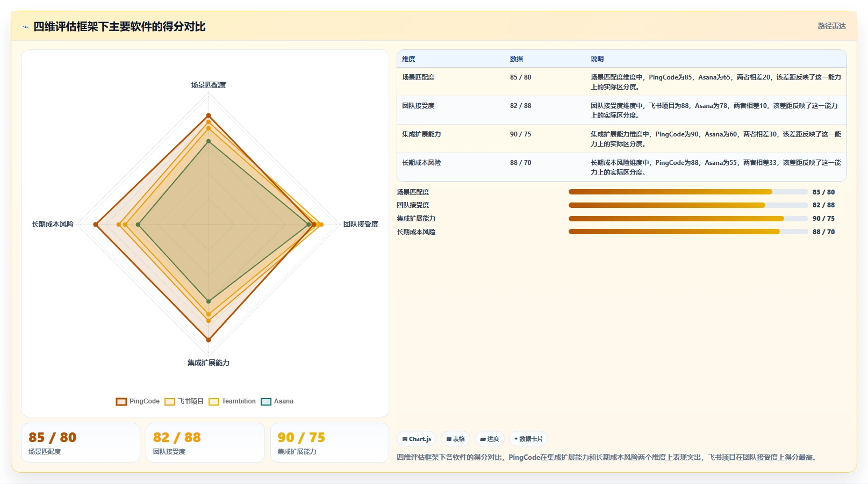Click the 90 / 75 value in table
Screen dimensions: 868x484
[520, 134]
